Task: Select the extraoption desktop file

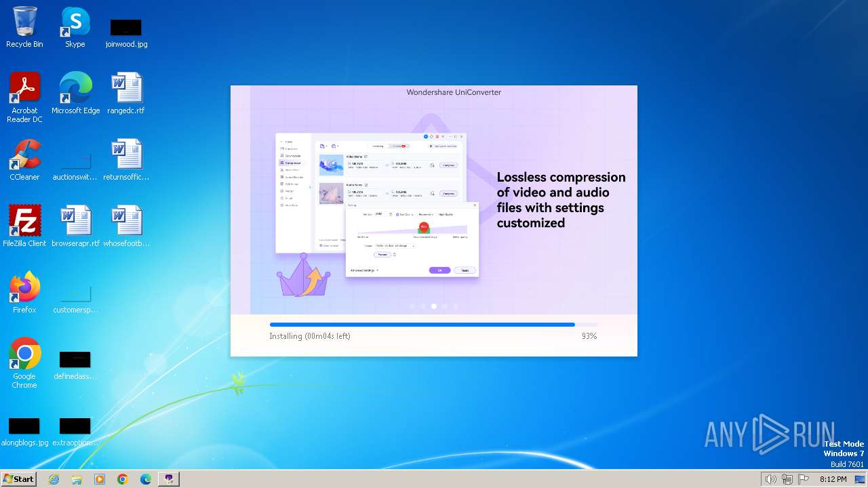Action: [x=75, y=432]
